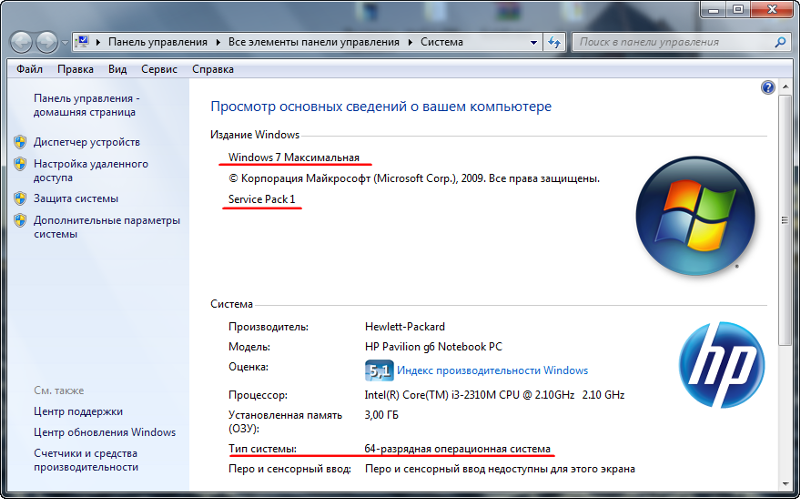Select the Панель управления breadcrumb

tap(158, 42)
